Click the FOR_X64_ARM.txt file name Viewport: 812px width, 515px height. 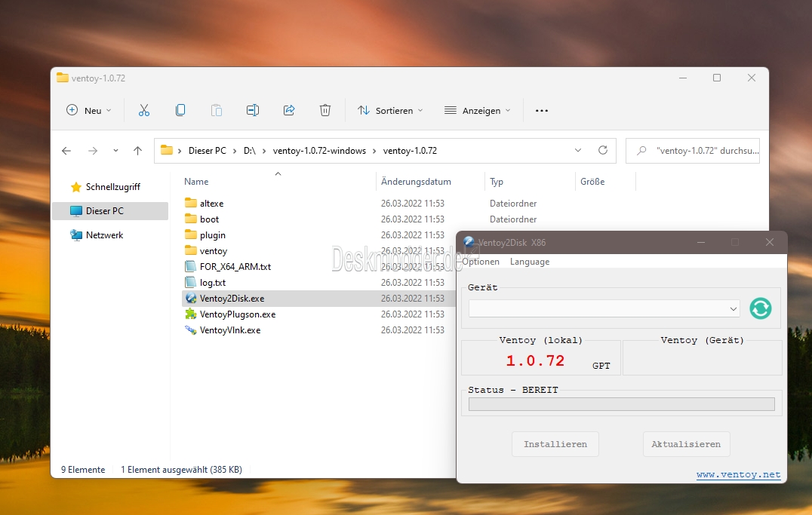pyautogui.click(x=235, y=267)
